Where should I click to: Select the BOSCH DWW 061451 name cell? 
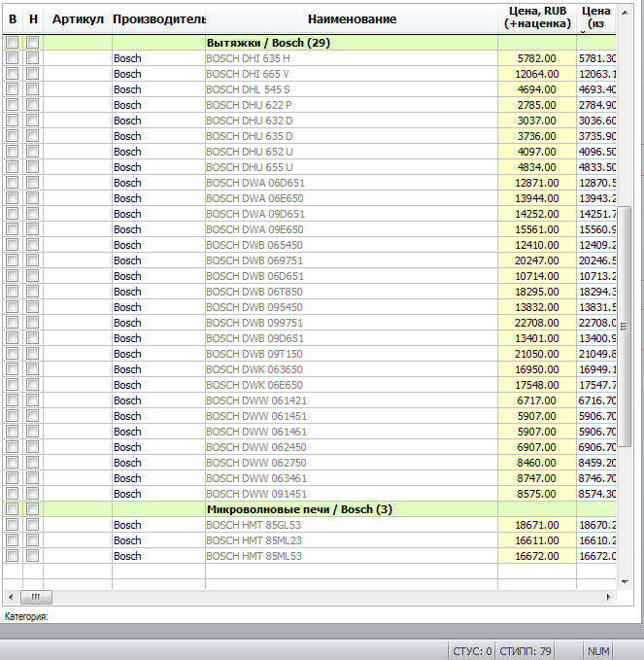(x=352, y=416)
